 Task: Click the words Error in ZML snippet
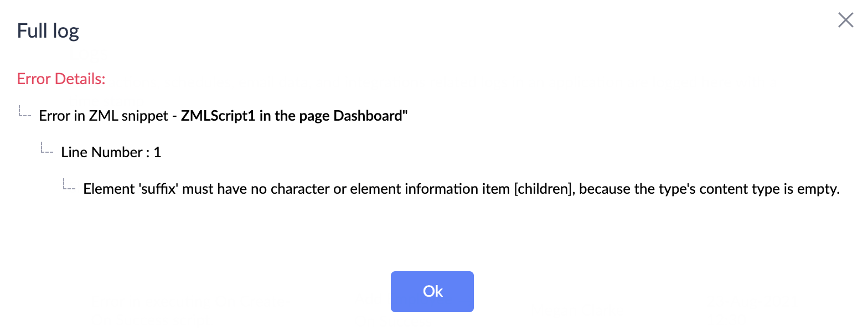[x=102, y=116]
